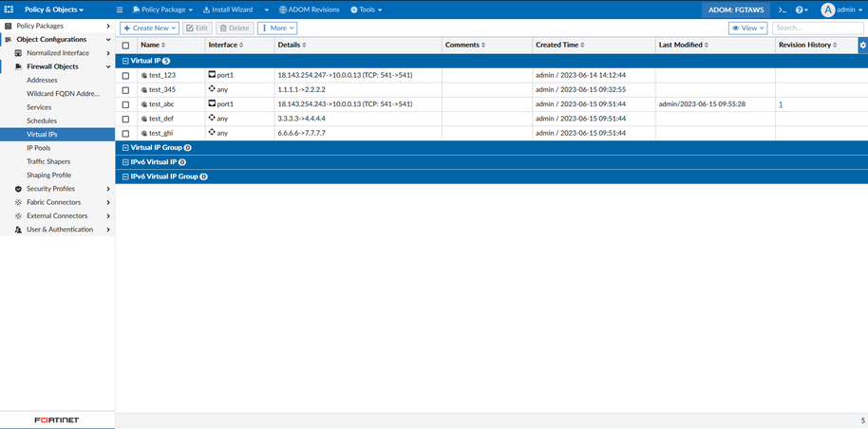Click the VIP object icon beside test_abc
The image size is (868, 429).
click(144, 104)
